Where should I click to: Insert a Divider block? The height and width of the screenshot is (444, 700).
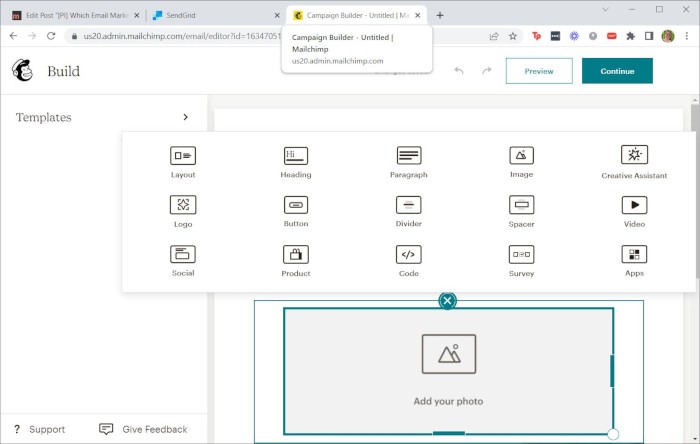[408, 211]
